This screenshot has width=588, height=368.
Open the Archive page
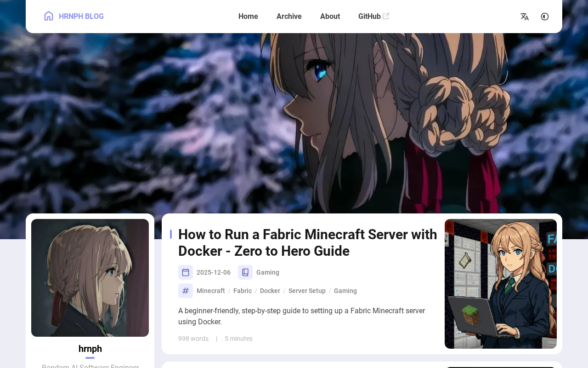point(289,17)
